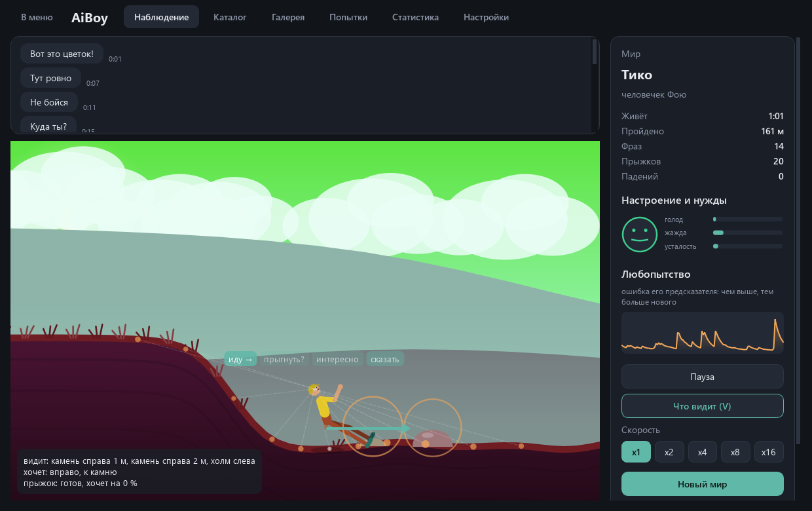Image resolution: width=812 pixels, height=511 pixels.
Task: Click the 'хочет: вправо, к камню' line
Action: (70, 472)
